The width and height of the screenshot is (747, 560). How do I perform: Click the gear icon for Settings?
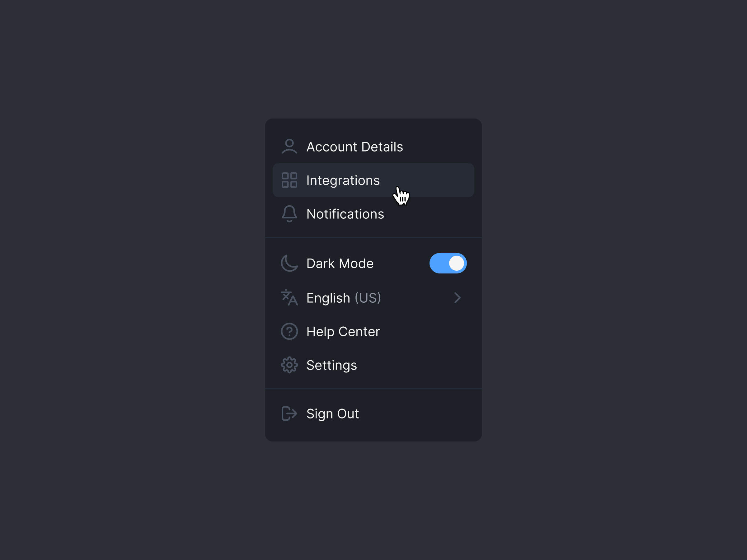tap(289, 365)
